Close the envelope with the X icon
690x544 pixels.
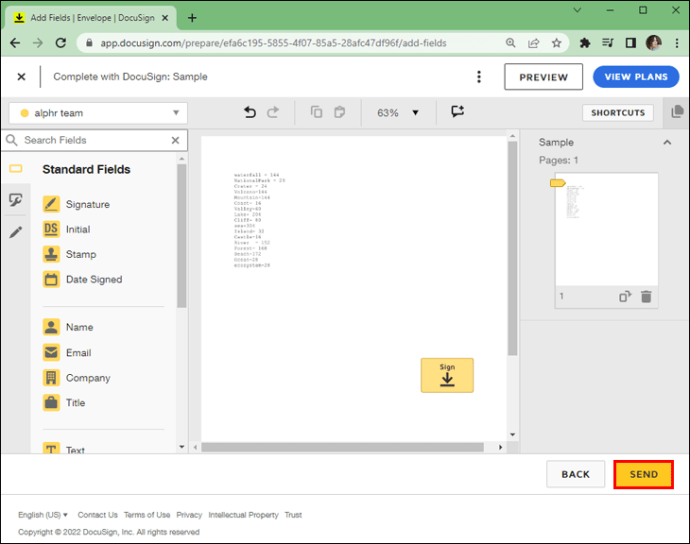(21, 77)
